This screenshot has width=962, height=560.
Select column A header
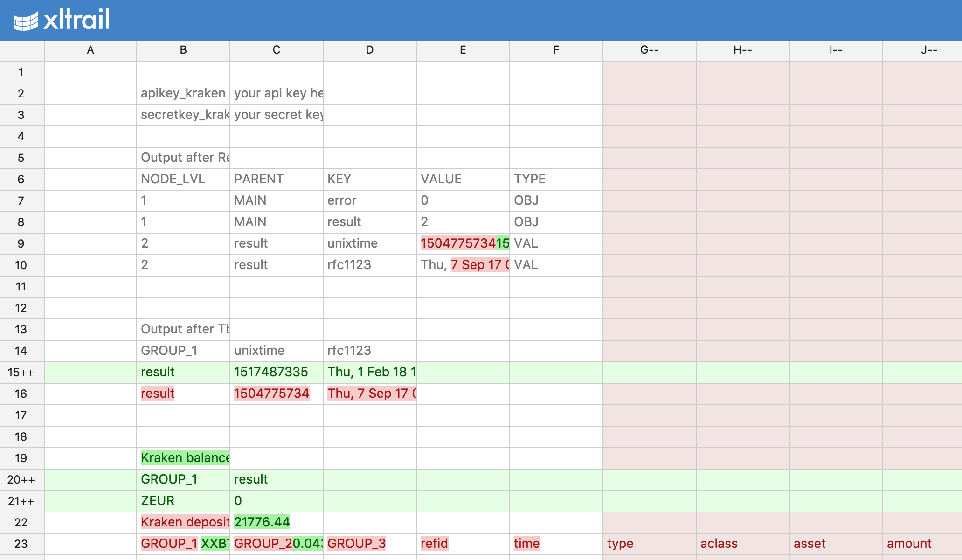[x=90, y=50]
